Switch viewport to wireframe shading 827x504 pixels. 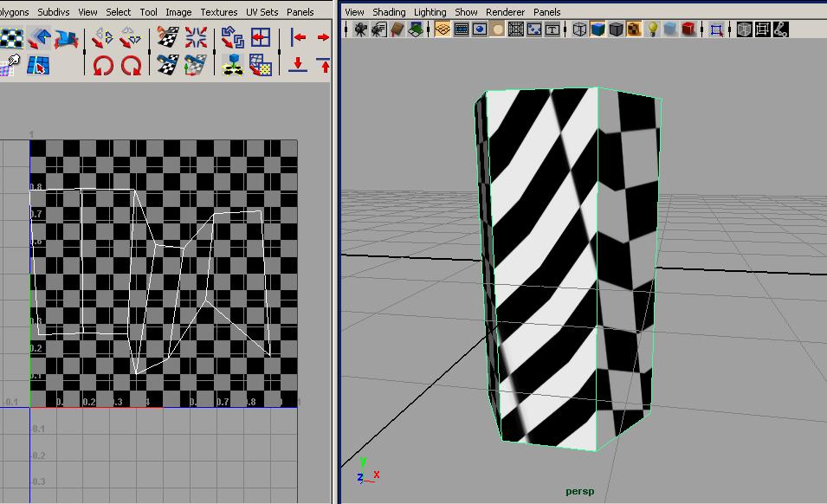click(x=579, y=29)
